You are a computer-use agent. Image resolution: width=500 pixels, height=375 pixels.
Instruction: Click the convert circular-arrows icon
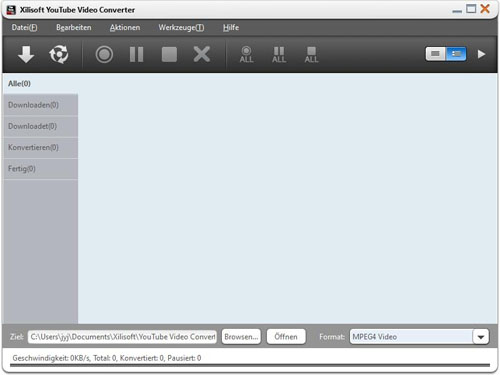(59, 54)
